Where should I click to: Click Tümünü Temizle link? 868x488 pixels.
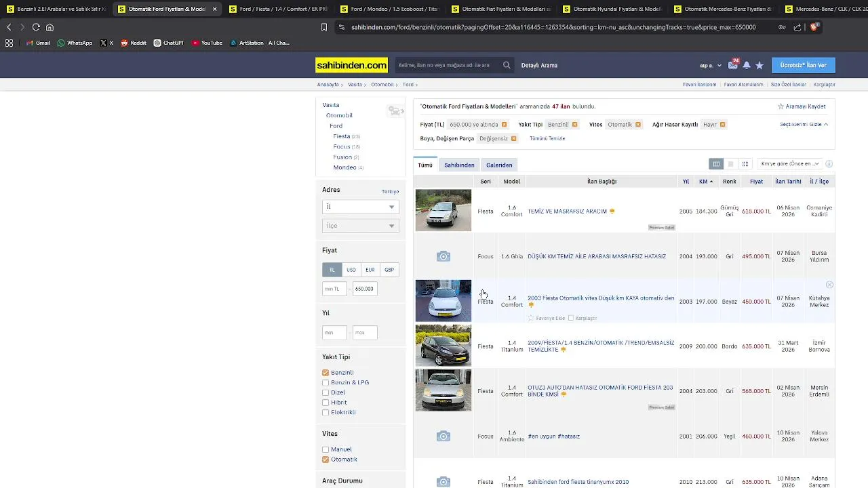[x=547, y=138]
